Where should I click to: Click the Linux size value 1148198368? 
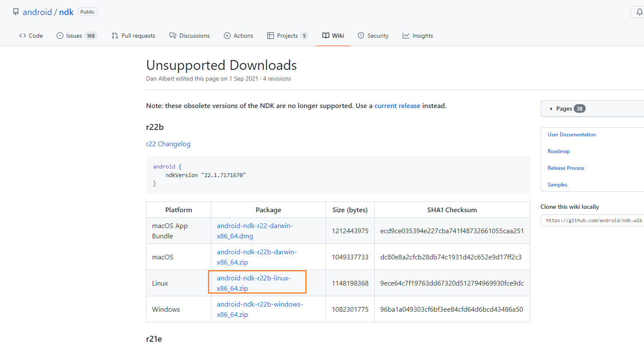[350, 283]
